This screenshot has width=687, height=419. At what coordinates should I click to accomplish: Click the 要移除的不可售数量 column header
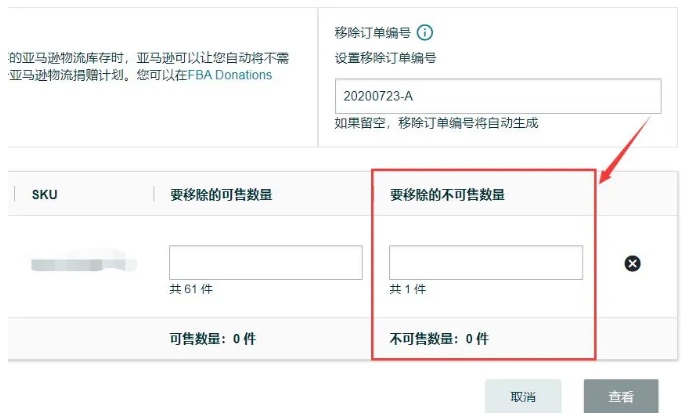click(447, 194)
